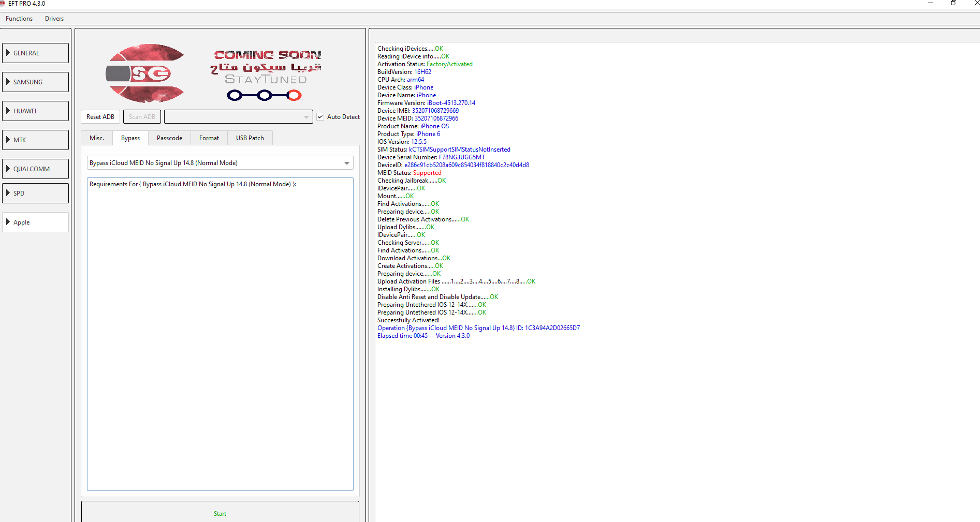Expand the SPD sidebar section

coord(35,193)
